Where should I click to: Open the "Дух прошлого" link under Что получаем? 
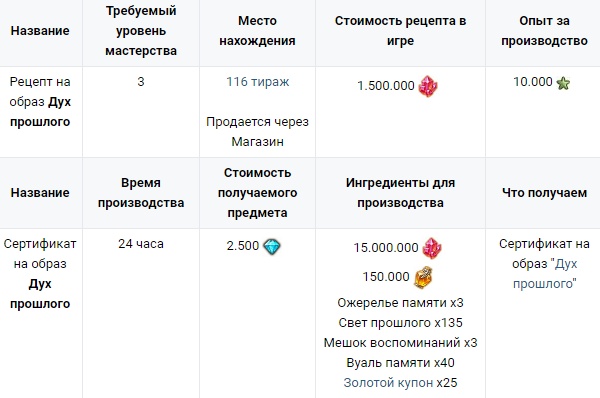[x=545, y=274]
